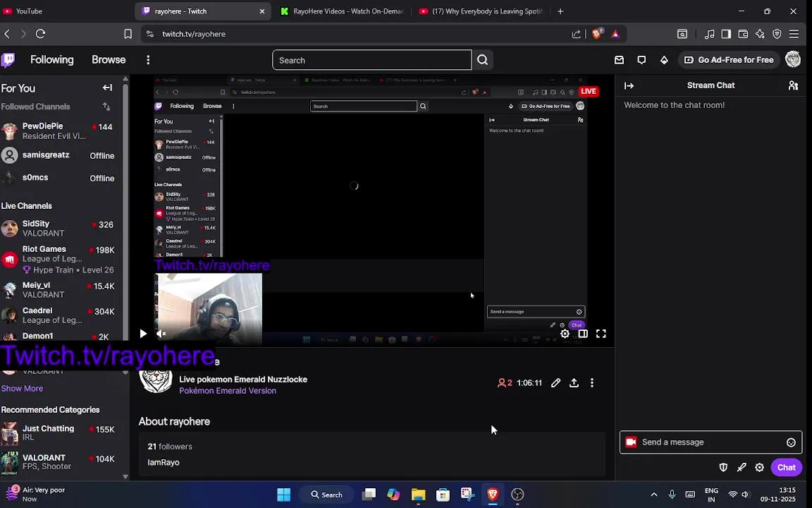Click the chat moderation shield icon
This screenshot has width=812, height=508.
[x=723, y=468]
